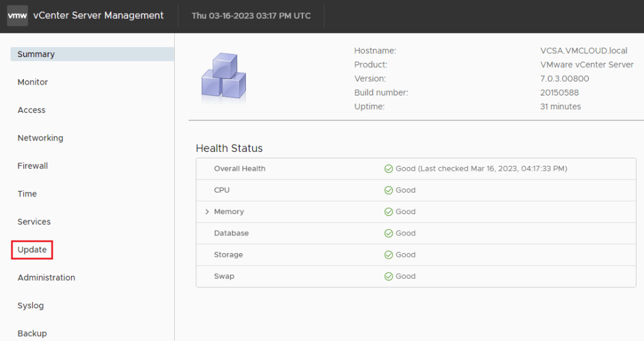Click the Swap status green check icon
The image size is (644, 341).
tap(389, 276)
